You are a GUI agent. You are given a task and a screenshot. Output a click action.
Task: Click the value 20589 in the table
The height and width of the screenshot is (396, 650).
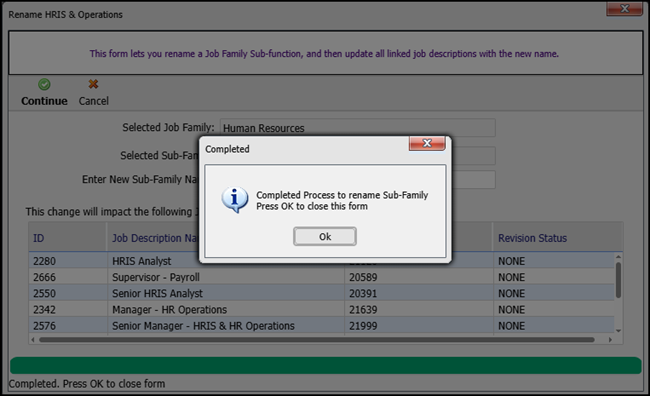[x=363, y=277]
